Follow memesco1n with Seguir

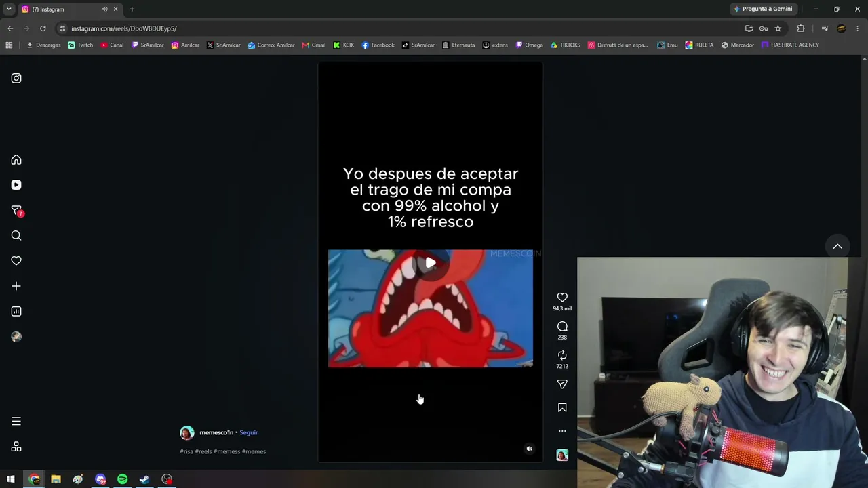249,432
